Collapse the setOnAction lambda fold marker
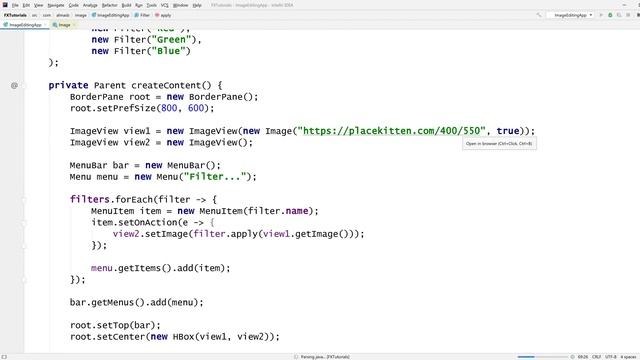 point(24,222)
